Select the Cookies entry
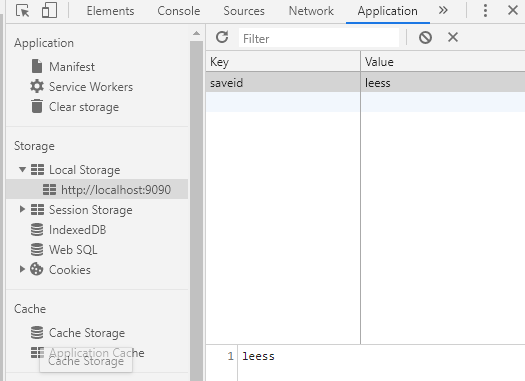 pos(70,270)
